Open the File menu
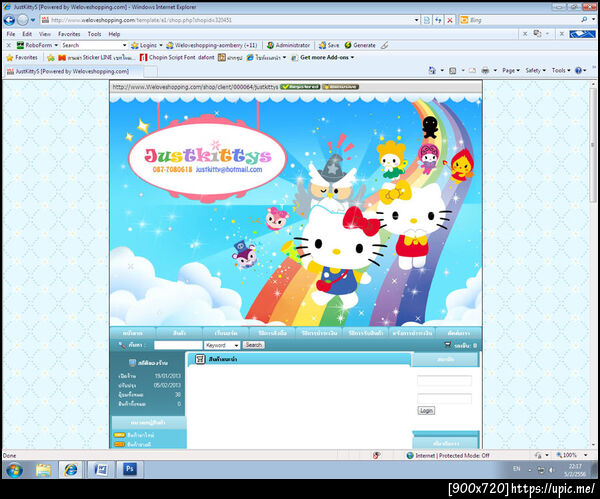The image size is (600, 499). click(11, 34)
